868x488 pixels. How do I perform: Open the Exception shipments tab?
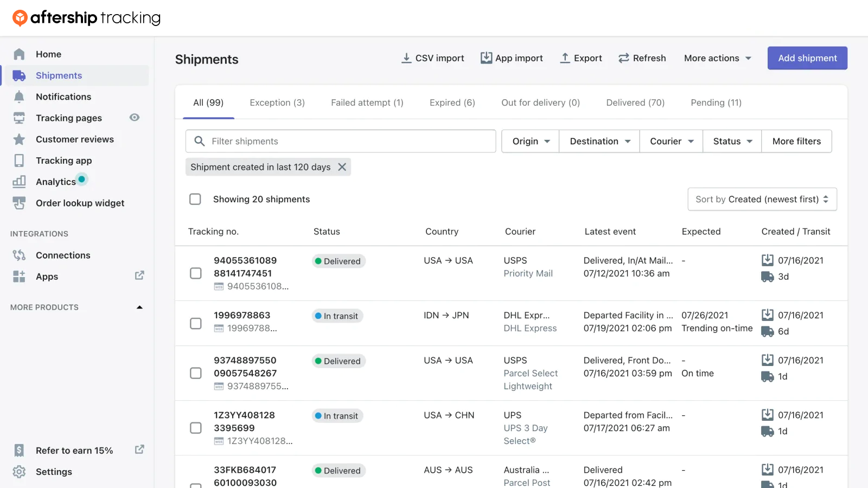pyautogui.click(x=277, y=102)
